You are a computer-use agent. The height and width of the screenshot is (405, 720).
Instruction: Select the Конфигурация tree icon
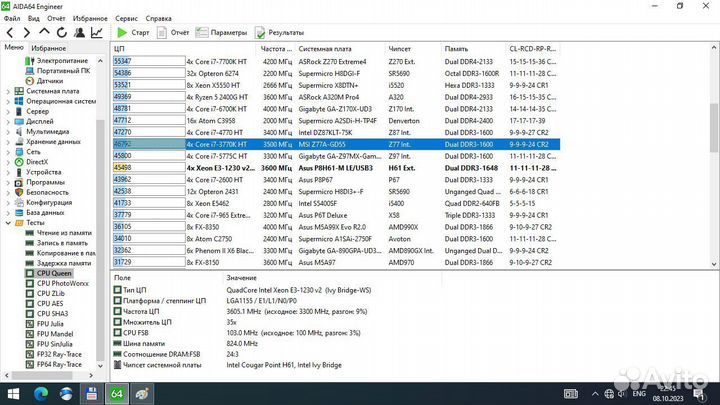click(x=19, y=202)
